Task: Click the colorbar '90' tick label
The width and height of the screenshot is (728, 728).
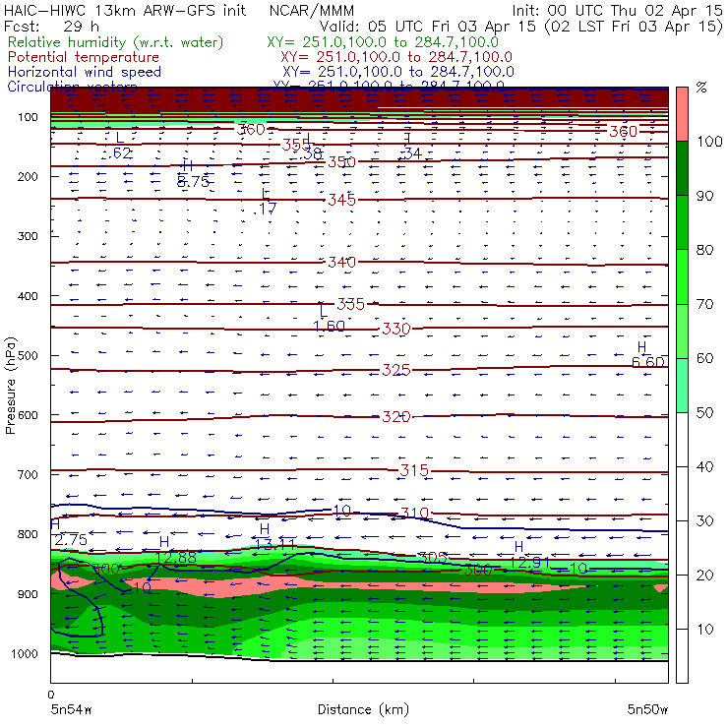Action: point(705,196)
